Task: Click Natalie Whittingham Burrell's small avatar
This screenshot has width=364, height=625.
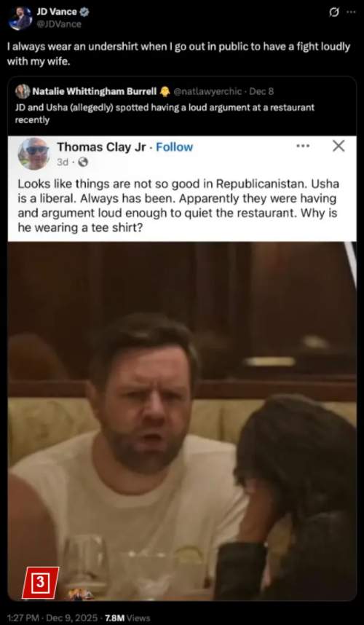Action: point(23,91)
